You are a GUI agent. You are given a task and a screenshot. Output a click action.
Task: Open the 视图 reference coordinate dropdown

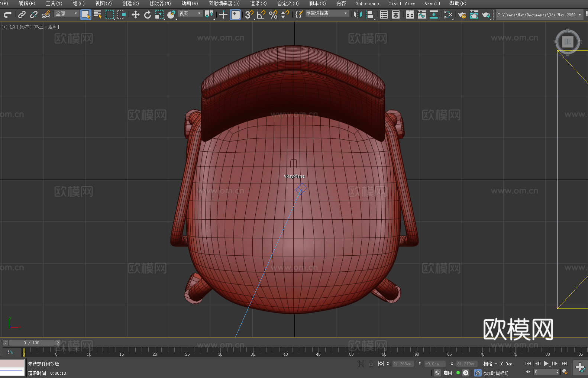click(190, 13)
